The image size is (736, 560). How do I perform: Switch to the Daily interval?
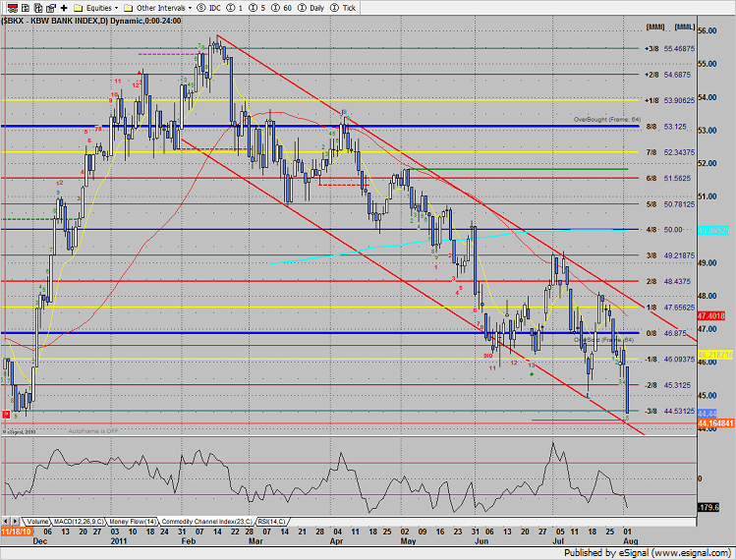(x=311, y=8)
